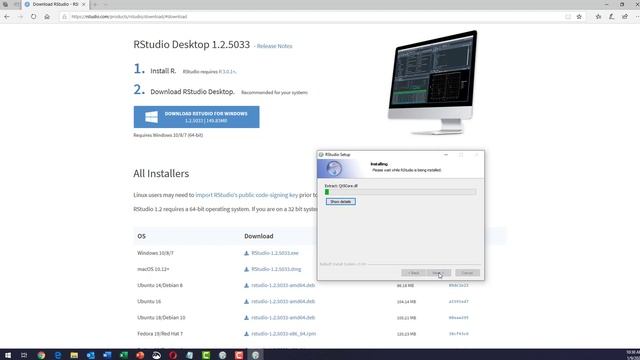Click the 'OS' table column header
Viewport: 640px width, 360px height.
coord(141,236)
